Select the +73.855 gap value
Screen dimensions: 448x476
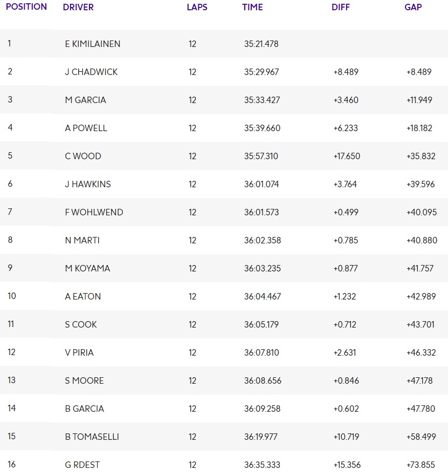[x=421, y=465]
